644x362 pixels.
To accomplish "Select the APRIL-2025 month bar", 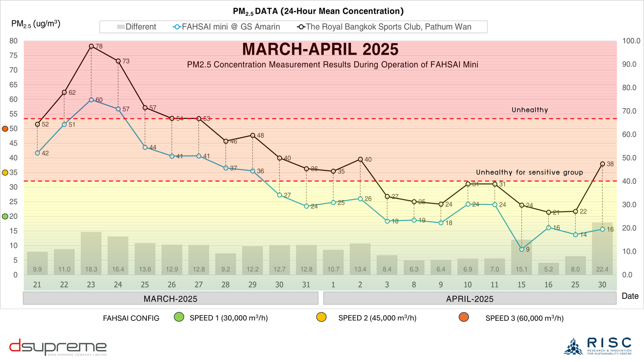I will (x=470, y=299).
